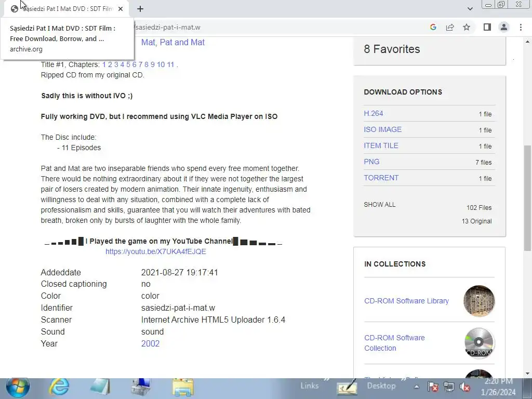The image size is (532, 399).
Task: Click the share page icon
Action: click(x=450, y=27)
